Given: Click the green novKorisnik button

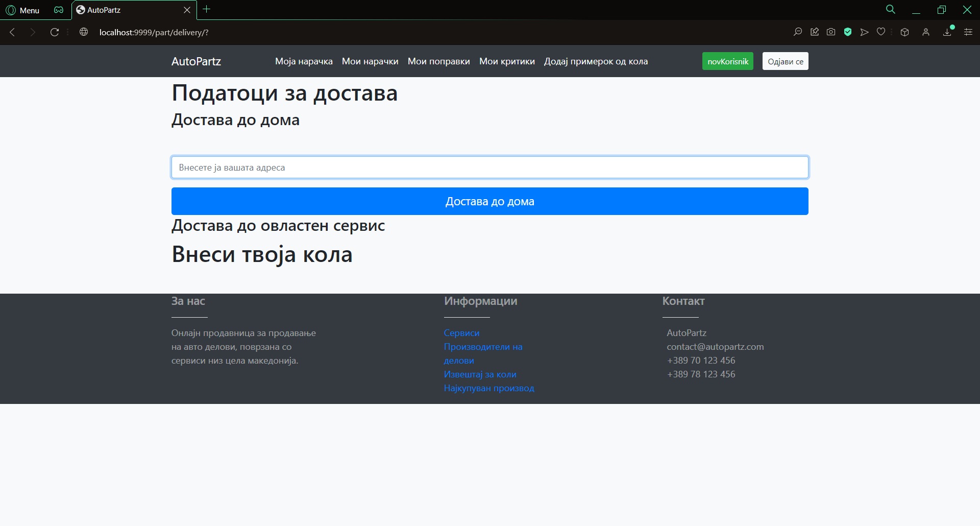Looking at the screenshot, I should point(727,61).
